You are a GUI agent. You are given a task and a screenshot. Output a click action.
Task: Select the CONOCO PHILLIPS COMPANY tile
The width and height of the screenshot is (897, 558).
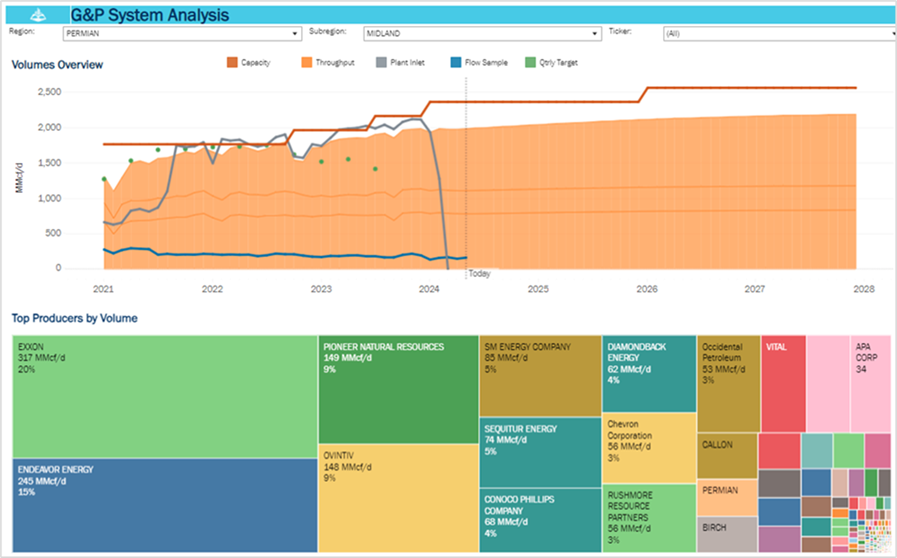(x=540, y=520)
